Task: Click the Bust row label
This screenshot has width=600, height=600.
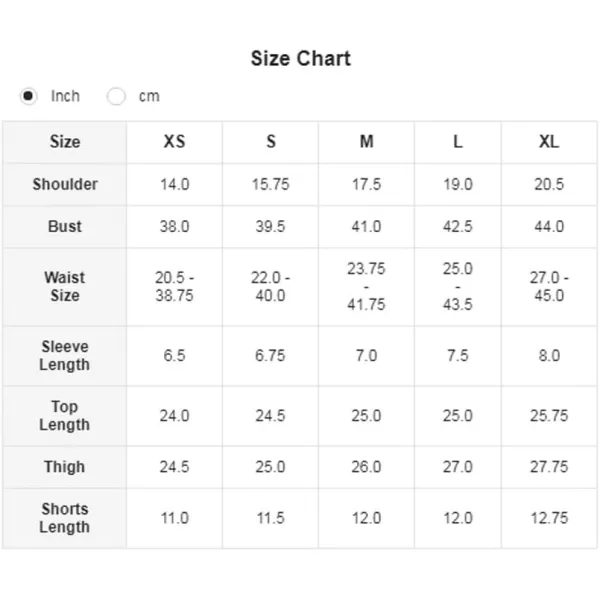Action: (x=65, y=227)
